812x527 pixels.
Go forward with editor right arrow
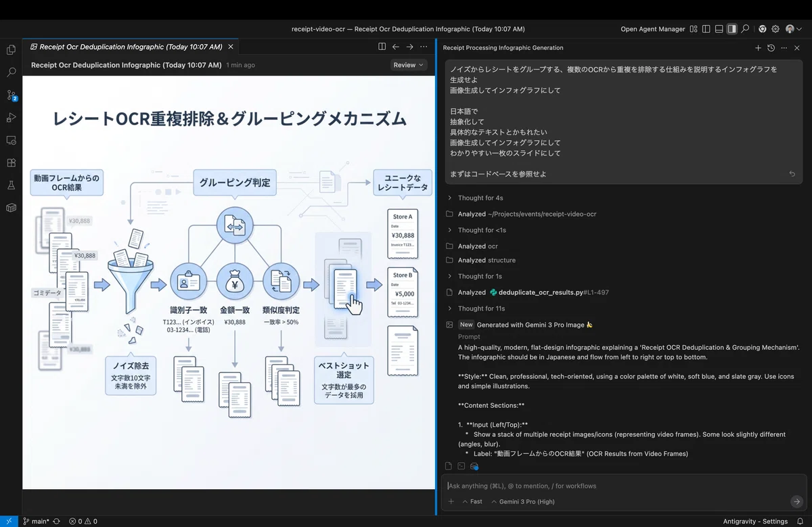409,47
